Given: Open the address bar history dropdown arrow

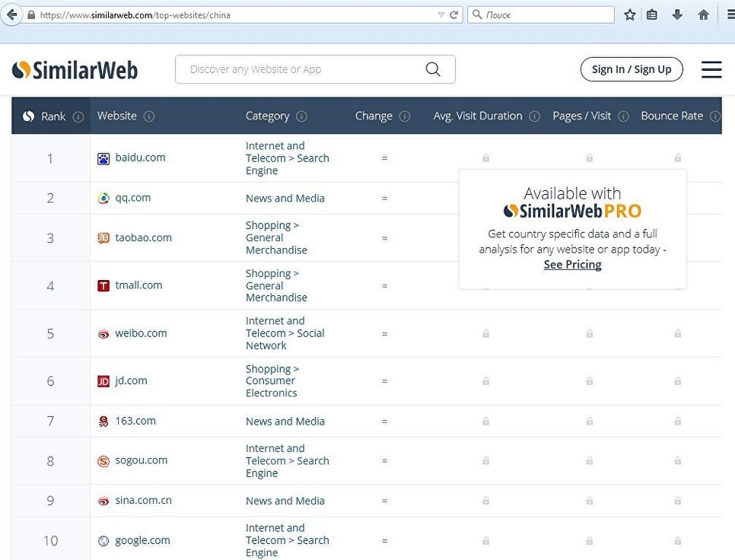Looking at the screenshot, I should 441,15.
